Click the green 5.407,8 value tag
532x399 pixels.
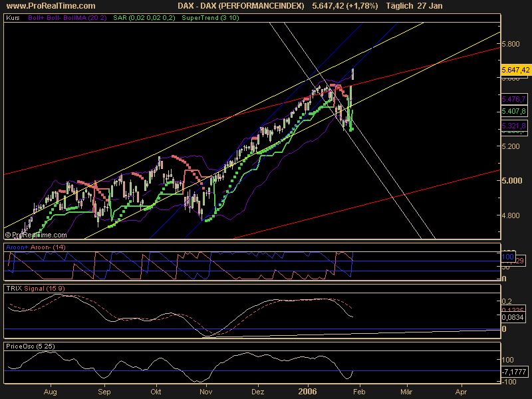pos(514,111)
